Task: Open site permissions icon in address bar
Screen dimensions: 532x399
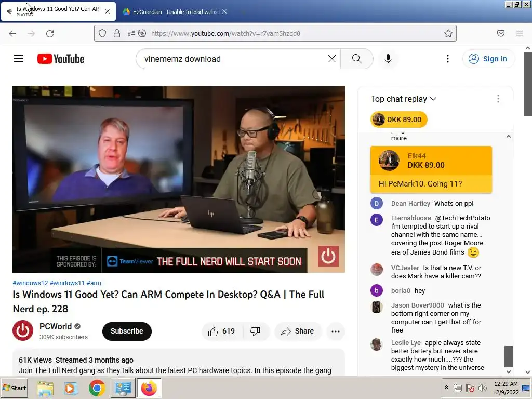Action: tap(131, 33)
